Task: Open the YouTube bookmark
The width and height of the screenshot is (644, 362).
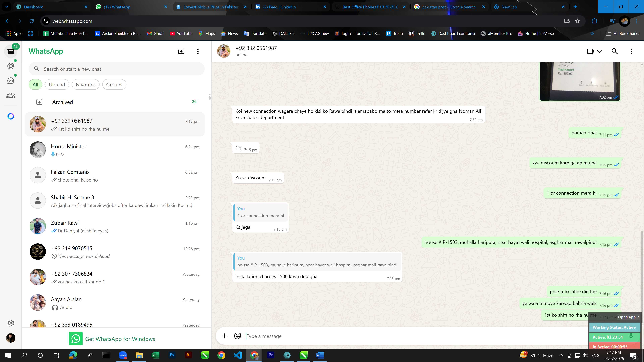Action: tap(181, 34)
